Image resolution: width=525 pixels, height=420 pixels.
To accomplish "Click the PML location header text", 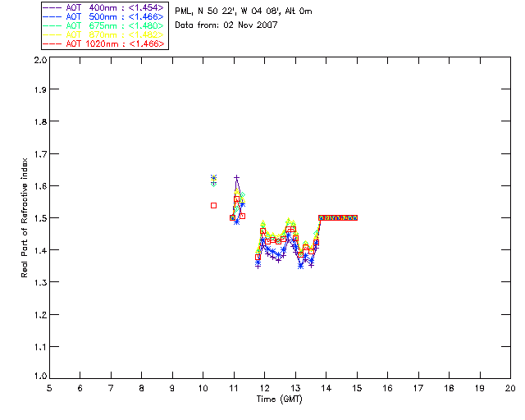I will 244,11.
